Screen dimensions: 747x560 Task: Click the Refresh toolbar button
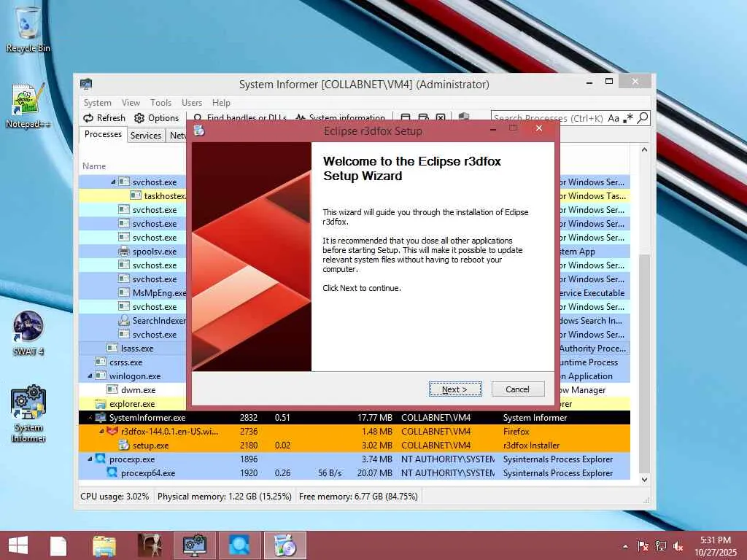[x=104, y=117]
